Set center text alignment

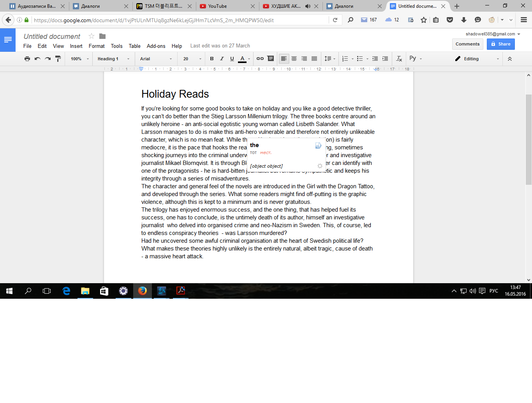pyautogui.click(x=294, y=59)
